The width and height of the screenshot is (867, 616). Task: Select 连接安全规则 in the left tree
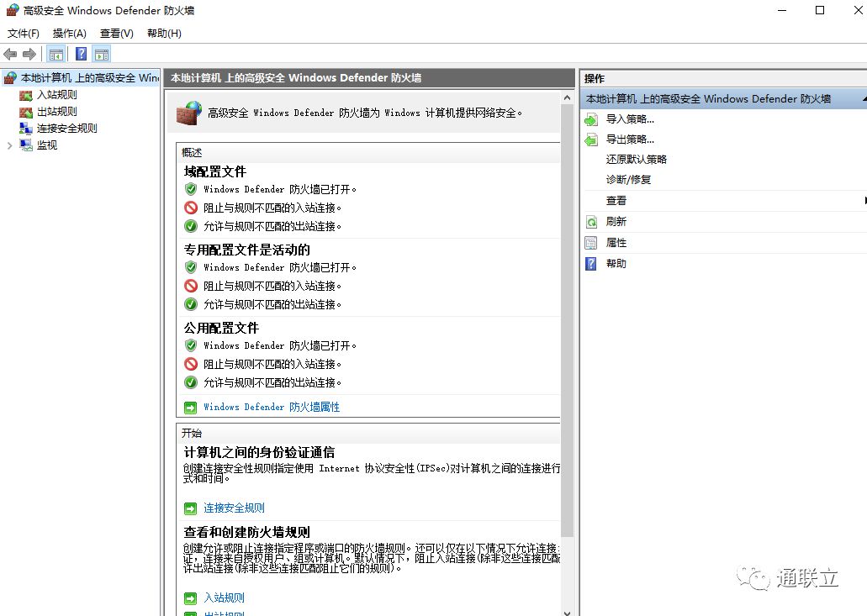pyautogui.click(x=66, y=129)
